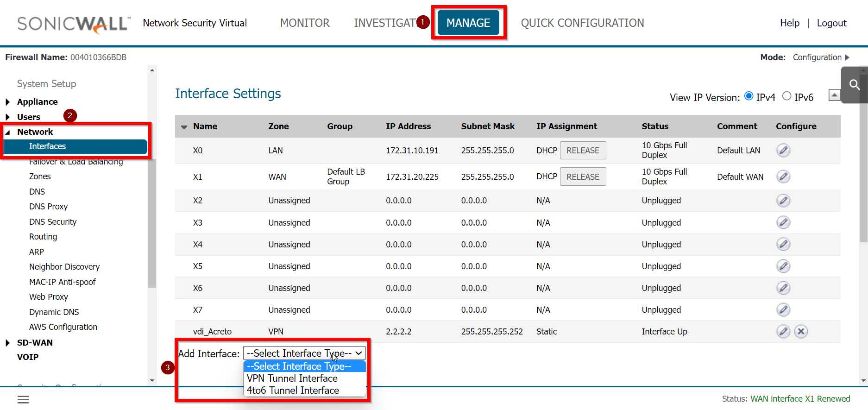Sort table by Zone column header
This screenshot has height=410, width=868.
[278, 126]
